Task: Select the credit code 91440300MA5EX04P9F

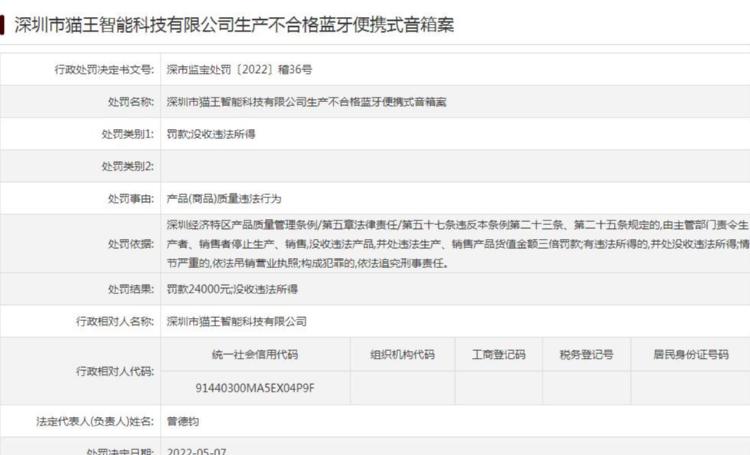Action: pyautogui.click(x=255, y=388)
